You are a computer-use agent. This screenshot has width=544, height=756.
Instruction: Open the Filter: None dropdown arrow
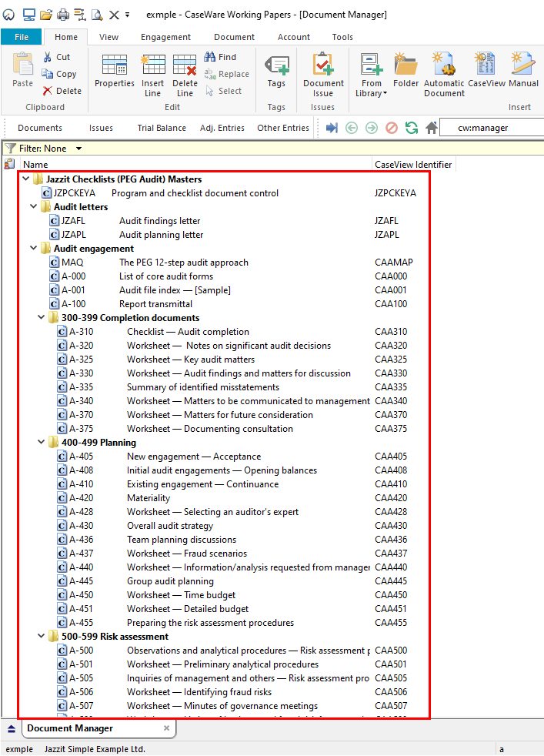(x=78, y=149)
